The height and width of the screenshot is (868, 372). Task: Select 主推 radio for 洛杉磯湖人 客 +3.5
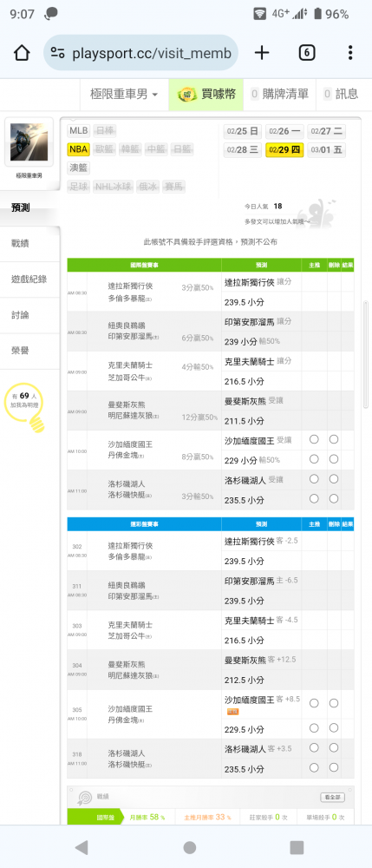click(x=314, y=748)
